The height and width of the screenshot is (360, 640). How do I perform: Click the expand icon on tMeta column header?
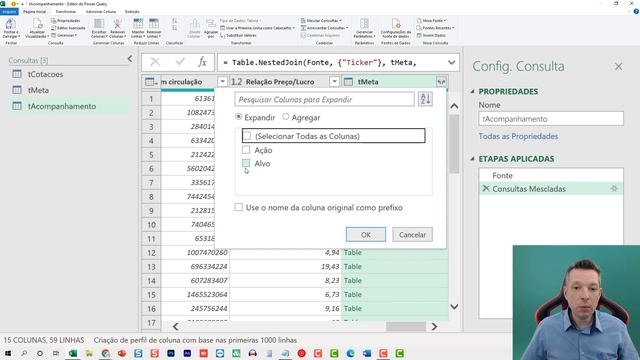pos(441,82)
